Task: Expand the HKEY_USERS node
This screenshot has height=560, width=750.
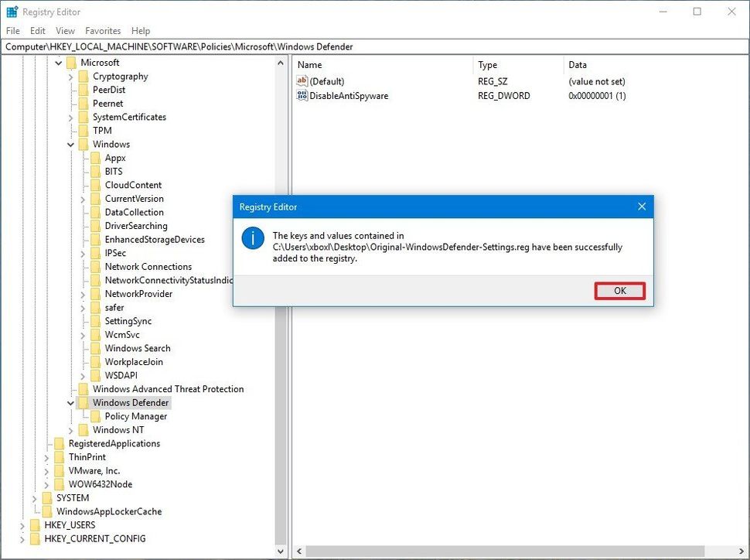Action: (x=22, y=524)
